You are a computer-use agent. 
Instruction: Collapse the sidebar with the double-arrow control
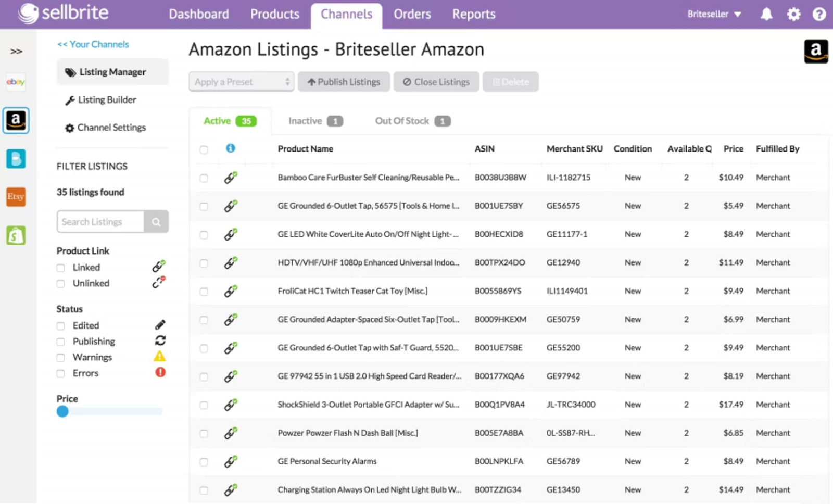tap(17, 51)
